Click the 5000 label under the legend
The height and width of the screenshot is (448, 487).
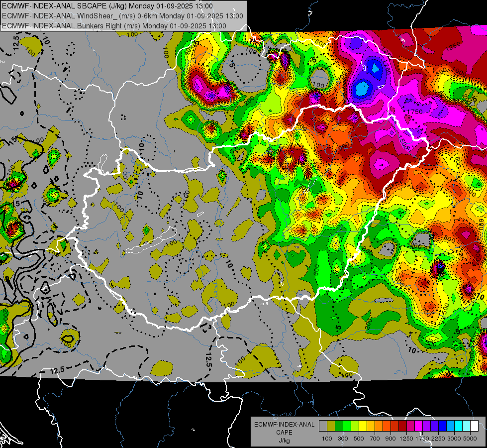(x=470, y=439)
